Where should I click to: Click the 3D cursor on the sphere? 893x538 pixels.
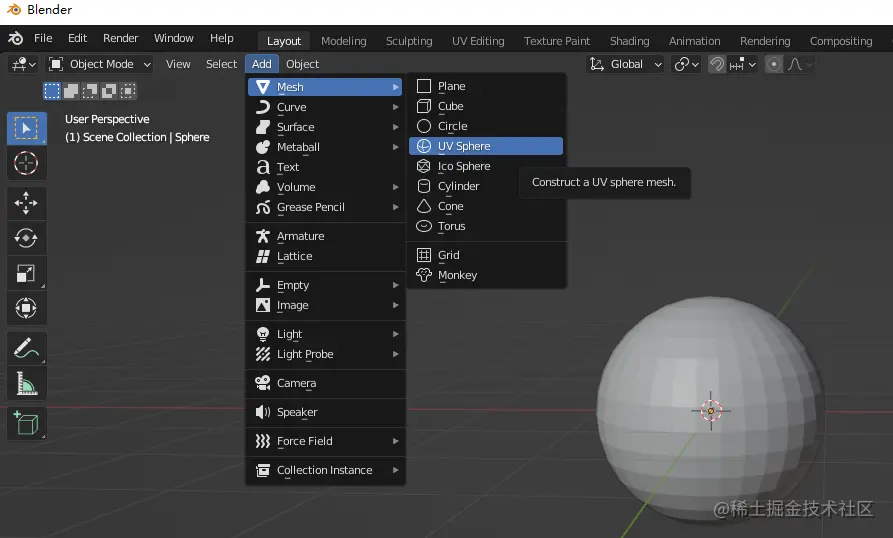711,410
